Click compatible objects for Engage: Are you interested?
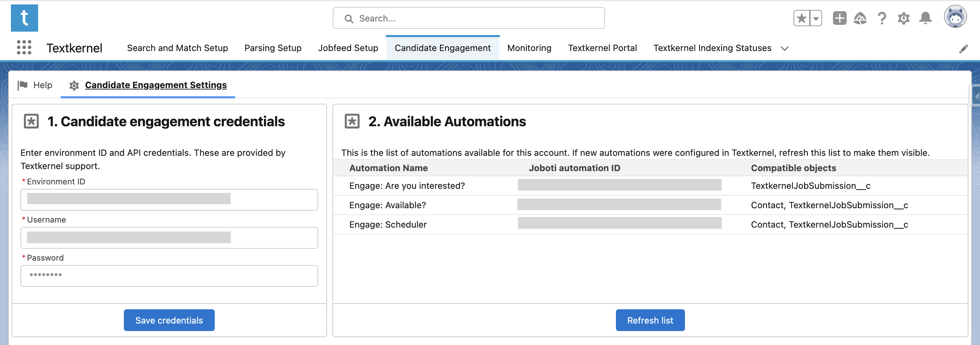 [x=811, y=186]
